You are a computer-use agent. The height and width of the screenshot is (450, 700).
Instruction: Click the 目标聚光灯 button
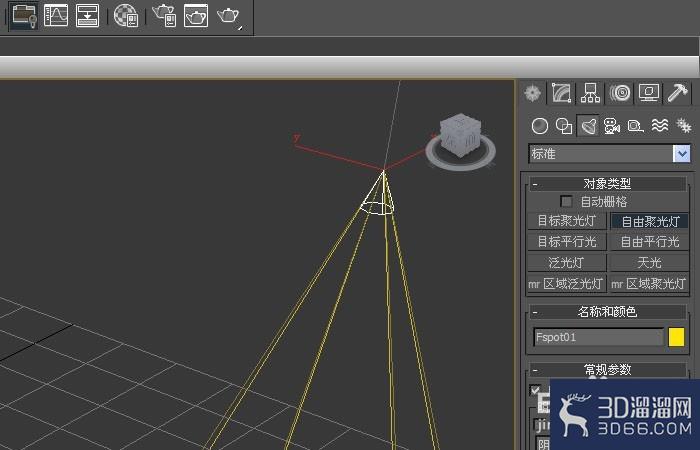pyautogui.click(x=567, y=221)
